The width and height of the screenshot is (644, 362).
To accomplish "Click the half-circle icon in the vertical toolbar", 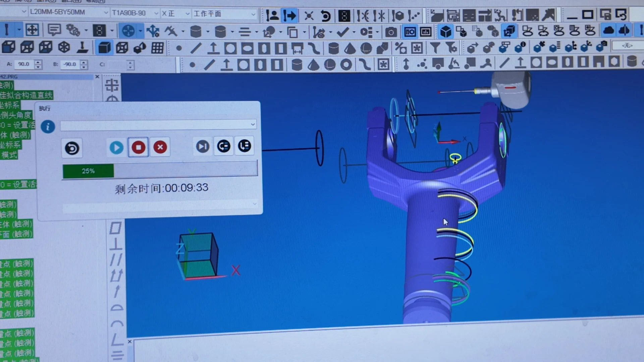I will (117, 308).
